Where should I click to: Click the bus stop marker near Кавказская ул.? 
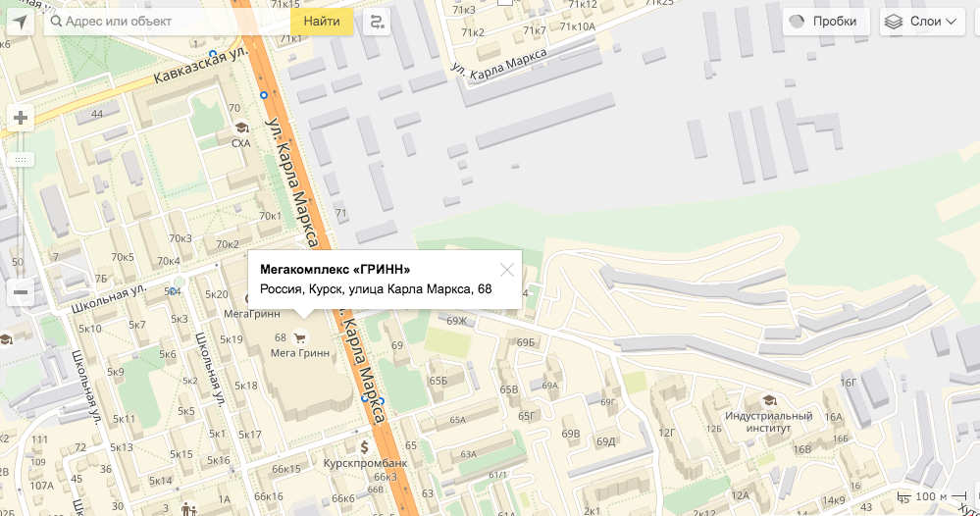click(x=213, y=54)
